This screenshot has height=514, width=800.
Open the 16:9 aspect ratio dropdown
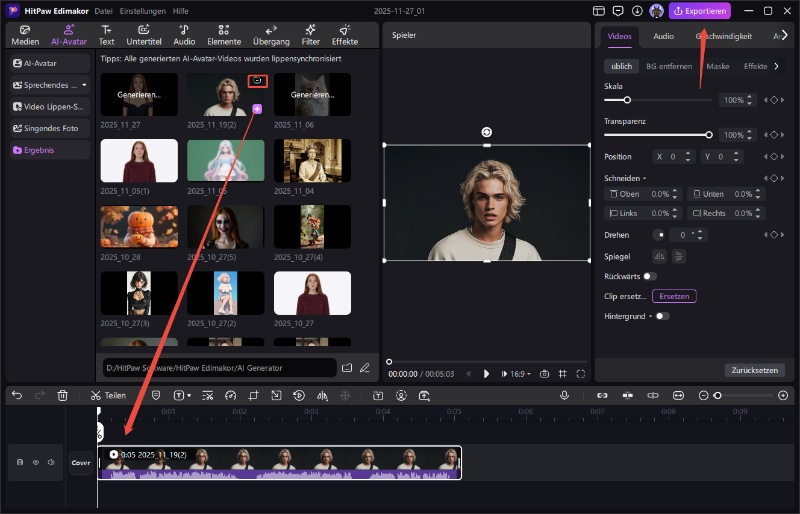[521, 373]
